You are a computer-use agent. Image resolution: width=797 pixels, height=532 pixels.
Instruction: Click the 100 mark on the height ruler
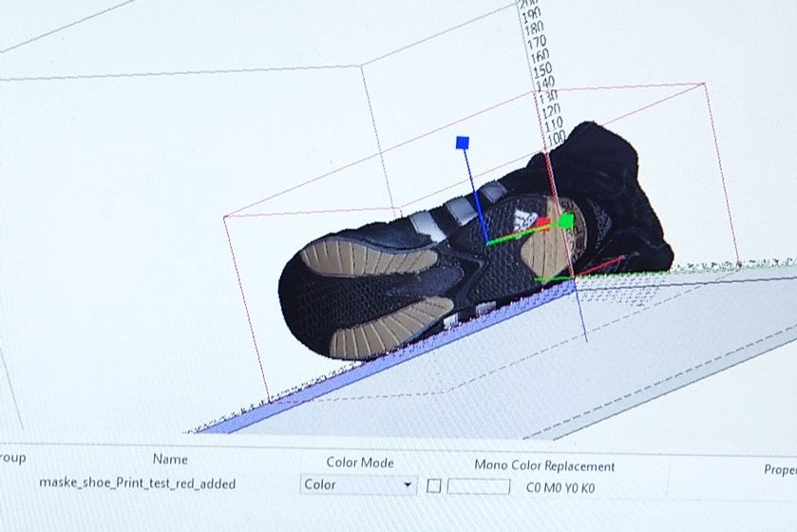[556, 139]
